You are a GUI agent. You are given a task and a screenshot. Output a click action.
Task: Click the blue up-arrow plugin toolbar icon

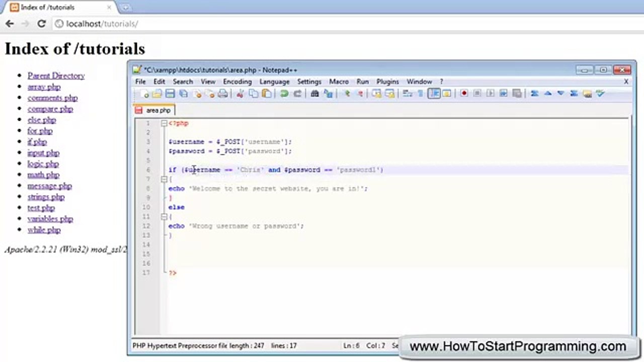(x=548, y=94)
